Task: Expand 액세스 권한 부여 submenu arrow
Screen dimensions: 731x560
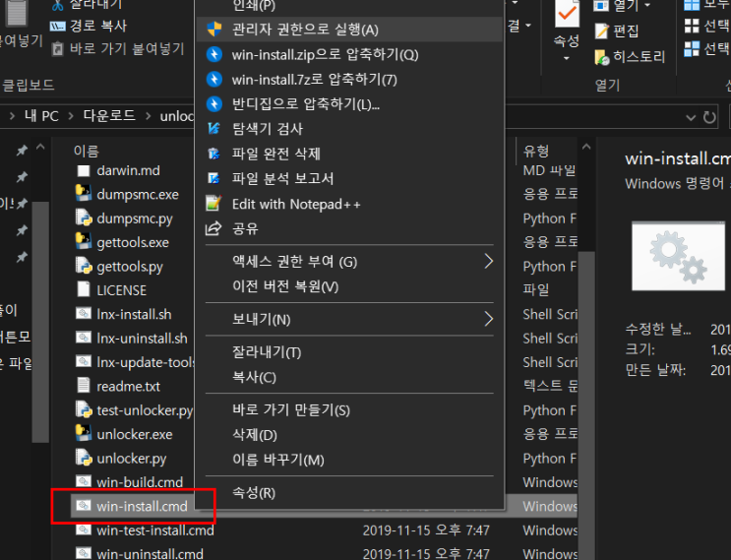Action: [488, 262]
